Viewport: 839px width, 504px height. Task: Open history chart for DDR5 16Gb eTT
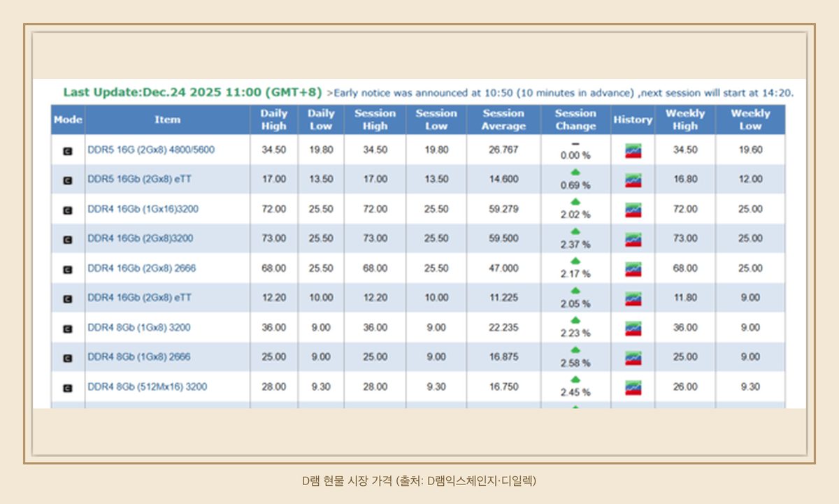(x=633, y=180)
